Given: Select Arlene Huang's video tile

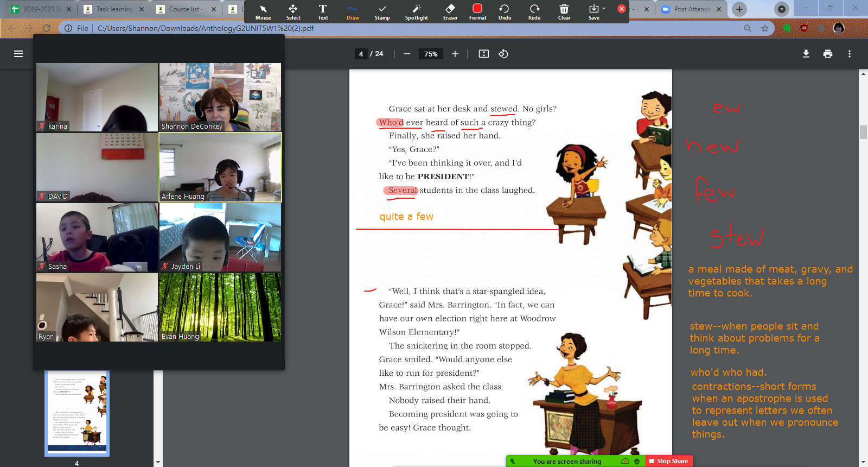Looking at the screenshot, I should click(220, 167).
